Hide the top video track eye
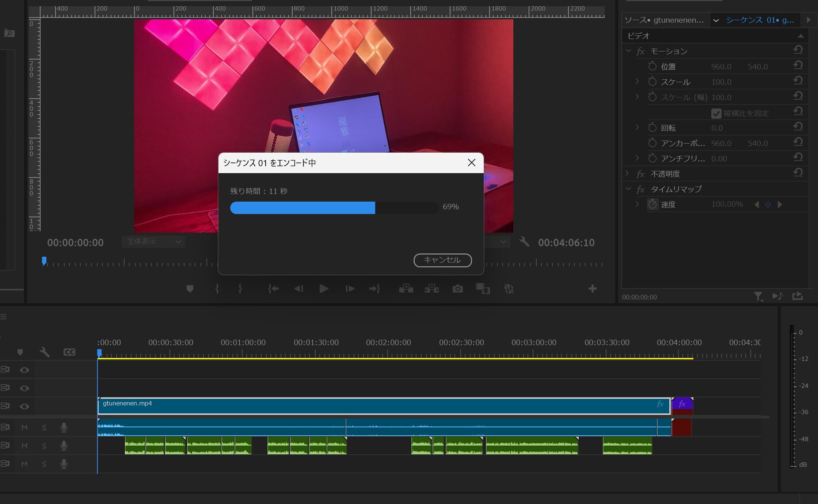 click(x=24, y=370)
